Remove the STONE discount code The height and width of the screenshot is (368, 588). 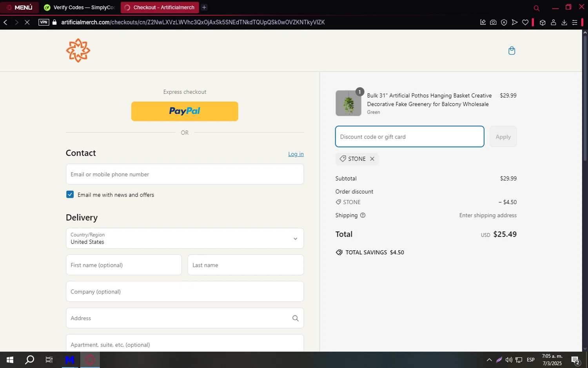pyautogui.click(x=372, y=159)
